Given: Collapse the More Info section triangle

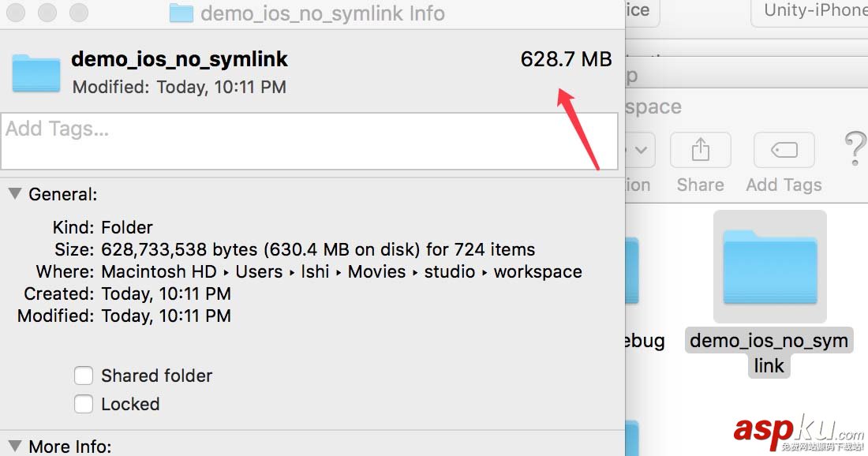Looking at the screenshot, I should coord(14,446).
